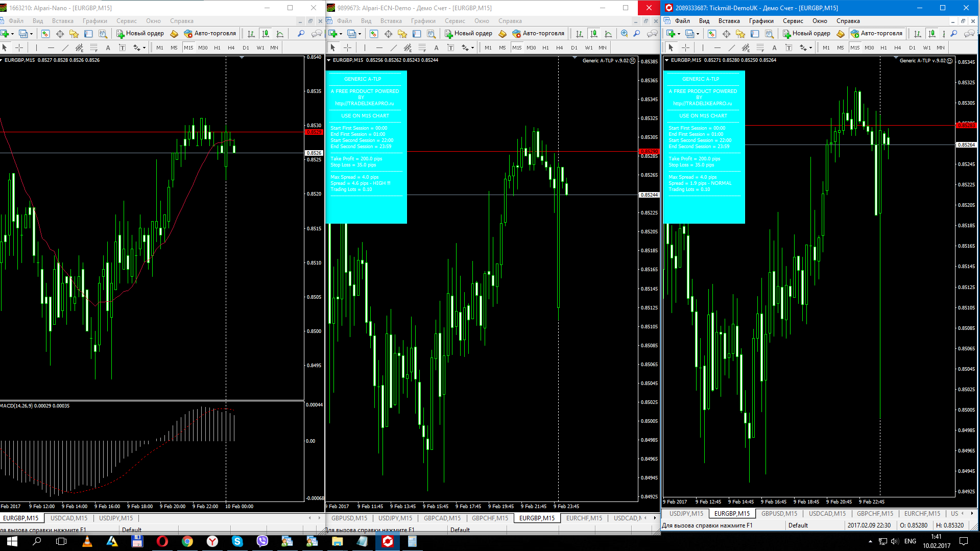Expand profiles dropdown arrow in the Tickmill window
The height and width of the screenshot is (551, 980).
698,34
